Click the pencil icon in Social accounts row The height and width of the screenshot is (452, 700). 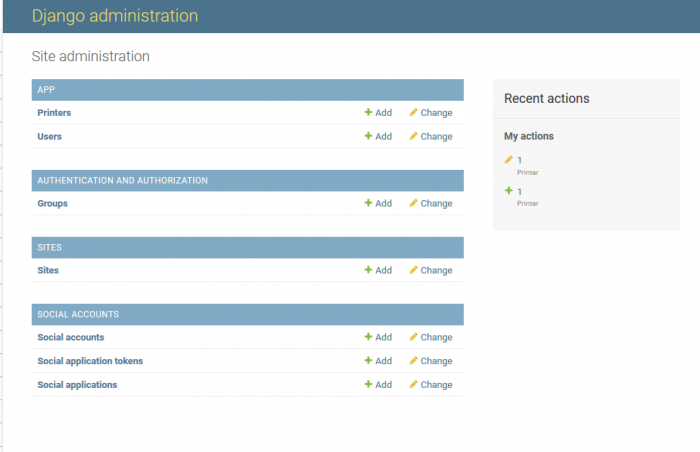[413, 337]
